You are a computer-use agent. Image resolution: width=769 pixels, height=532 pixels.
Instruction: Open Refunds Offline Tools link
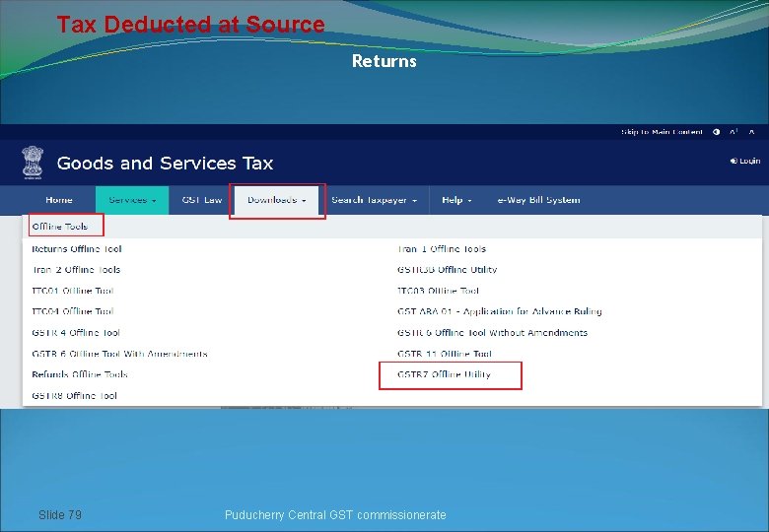(x=80, y=374)
